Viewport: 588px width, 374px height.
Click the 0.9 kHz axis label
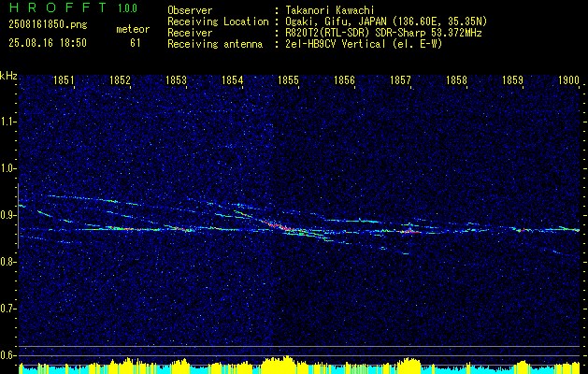click(x=7, y=215)
